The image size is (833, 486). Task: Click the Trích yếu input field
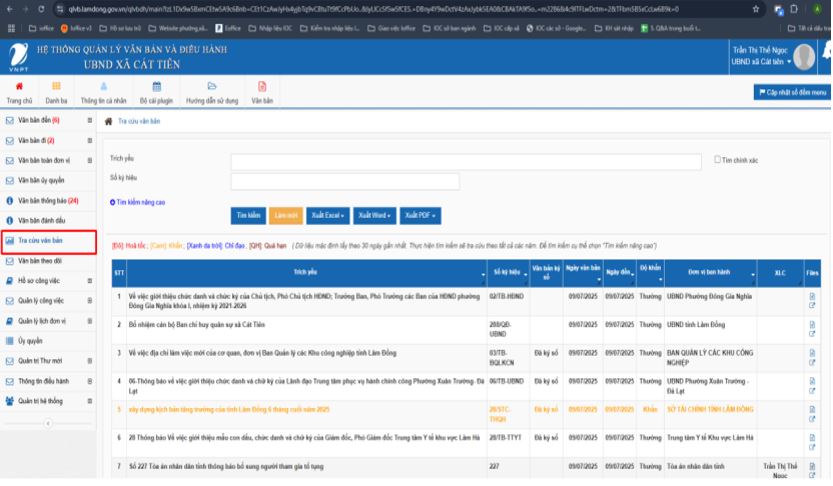click(466, 161)
